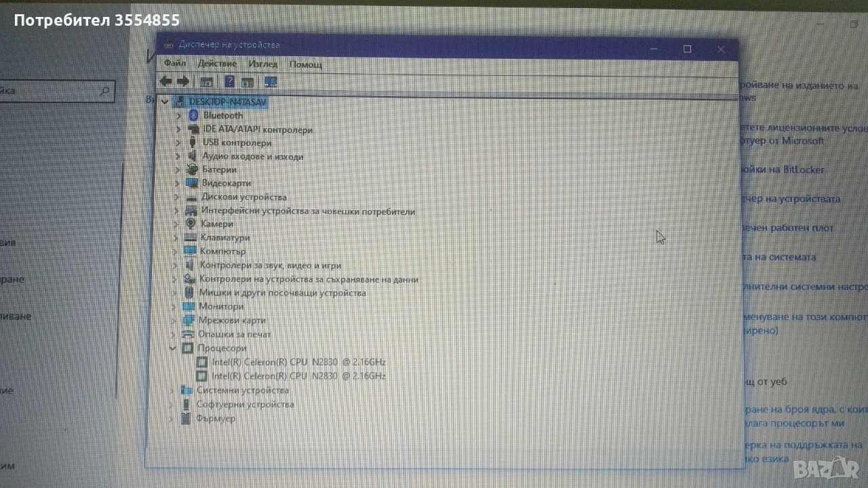This screenshot has width=868, height=488.
Task: Go back with the toolbar left arrow
Action: (165, 82)
